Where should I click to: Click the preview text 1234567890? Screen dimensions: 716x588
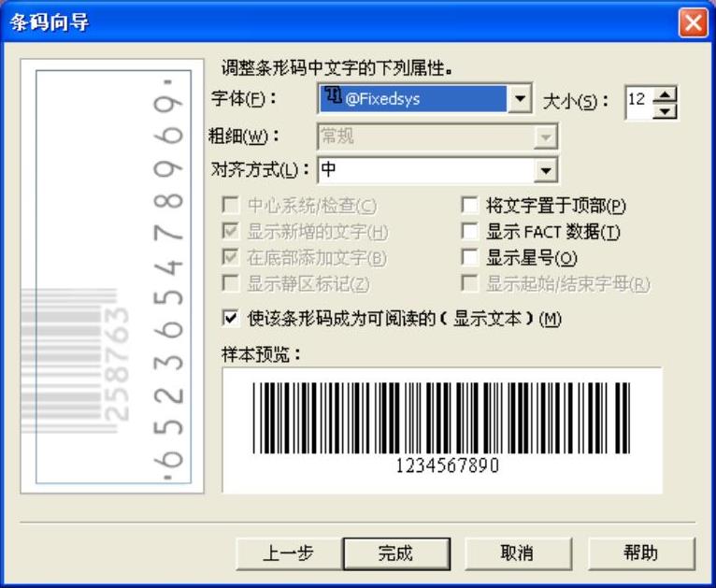(x=447, y=466)
